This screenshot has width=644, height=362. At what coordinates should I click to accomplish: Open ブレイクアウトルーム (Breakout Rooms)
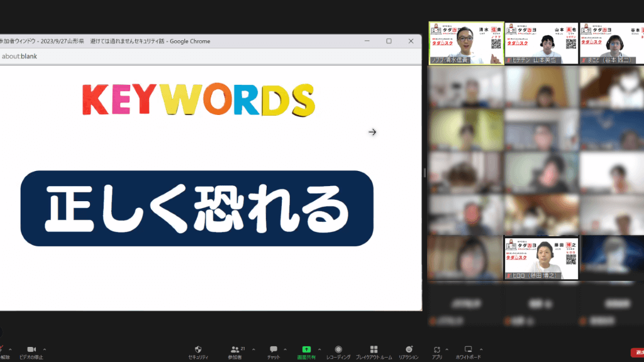click(374, 349)
